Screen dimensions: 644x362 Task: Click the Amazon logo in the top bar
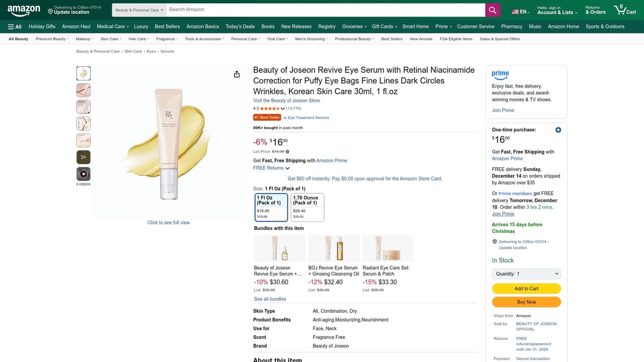pyautogui.click(x=23, y=10)
